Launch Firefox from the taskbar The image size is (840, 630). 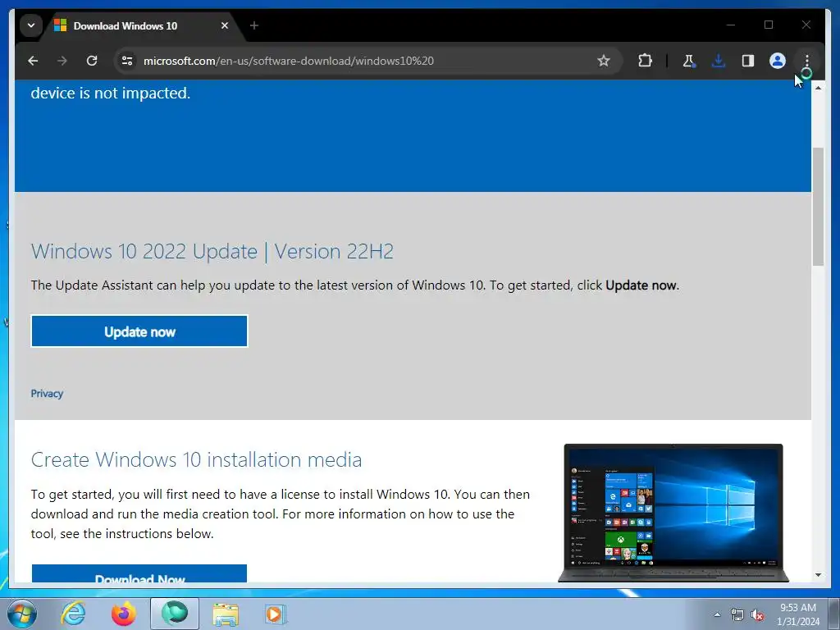point(124,614)
